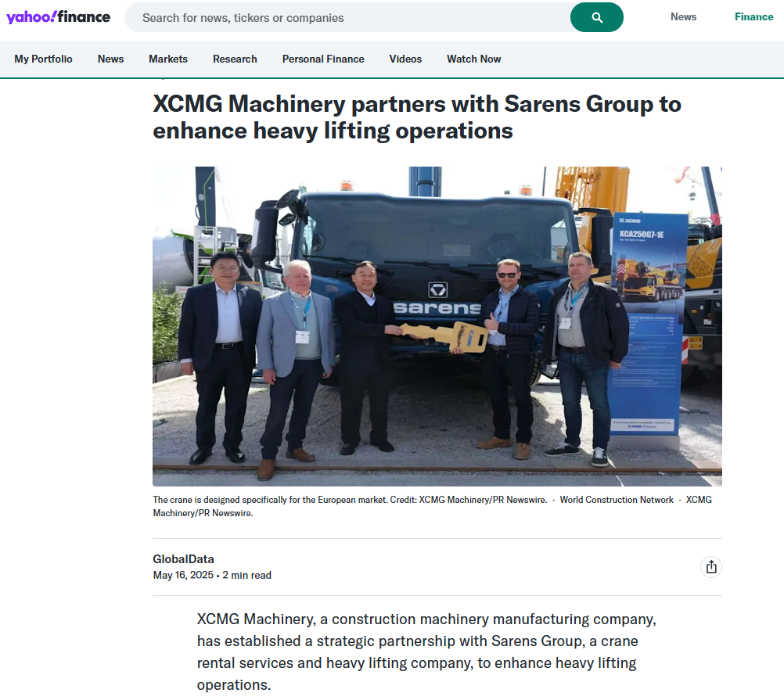Click the Yahoo Finance logo

click(59, 17)
